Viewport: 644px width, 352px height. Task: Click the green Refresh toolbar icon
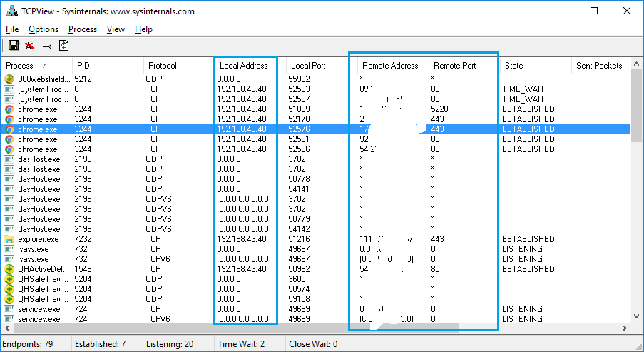pyautogui.click(x=64, y=46)
